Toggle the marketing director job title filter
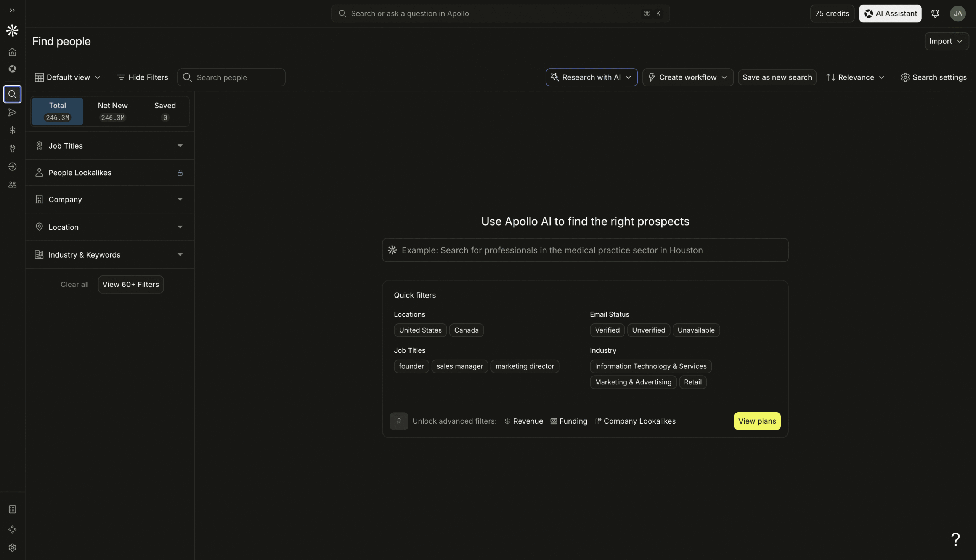The width and height of the screenshot is (976, 560). tap(525, 366)
